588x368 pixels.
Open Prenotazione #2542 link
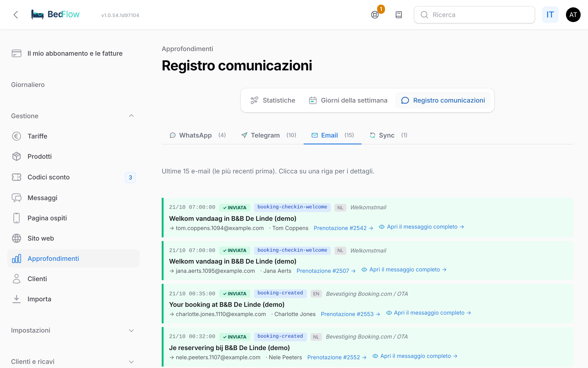[343, 228]
